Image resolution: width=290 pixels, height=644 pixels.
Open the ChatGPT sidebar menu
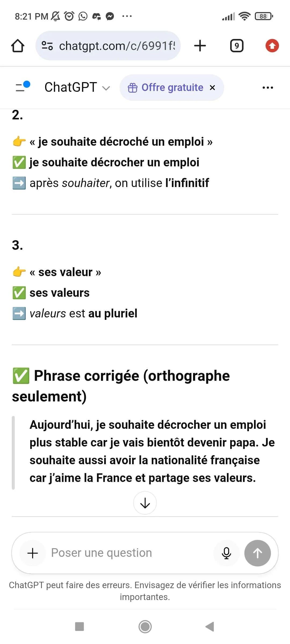(23, 87)
